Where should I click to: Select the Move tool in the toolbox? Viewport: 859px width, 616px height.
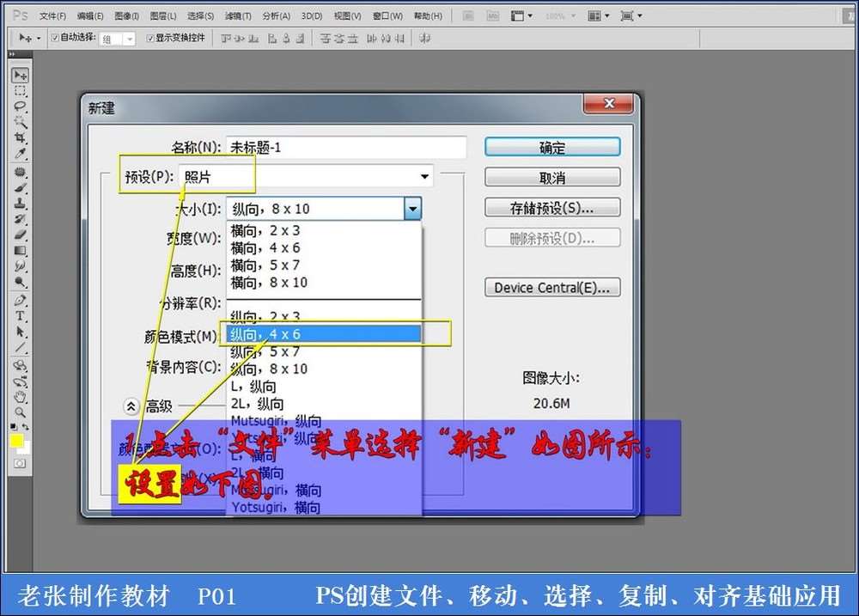coord(21,75)
